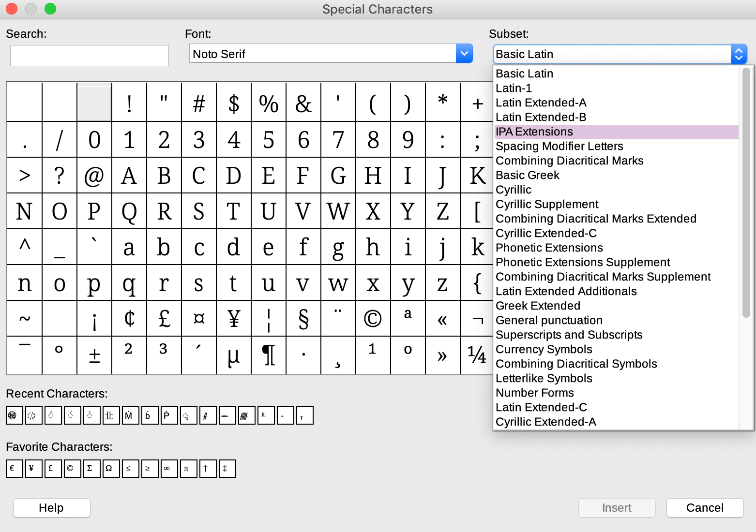The image size is (756, 532).
Task: Select the right guillemet » character
Action: pyautogui.click(x=443, y=355)
